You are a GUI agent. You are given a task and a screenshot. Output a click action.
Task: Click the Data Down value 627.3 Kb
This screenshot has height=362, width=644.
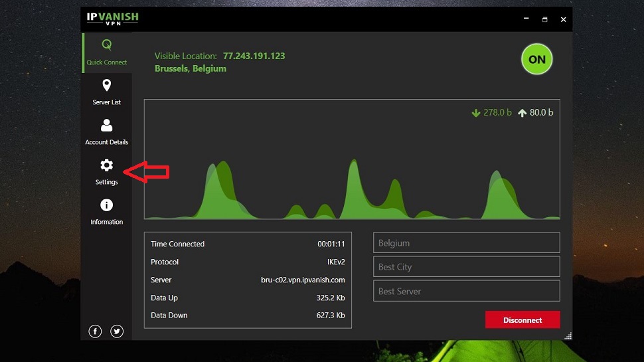pyautogui.click(x=330, y=315)
